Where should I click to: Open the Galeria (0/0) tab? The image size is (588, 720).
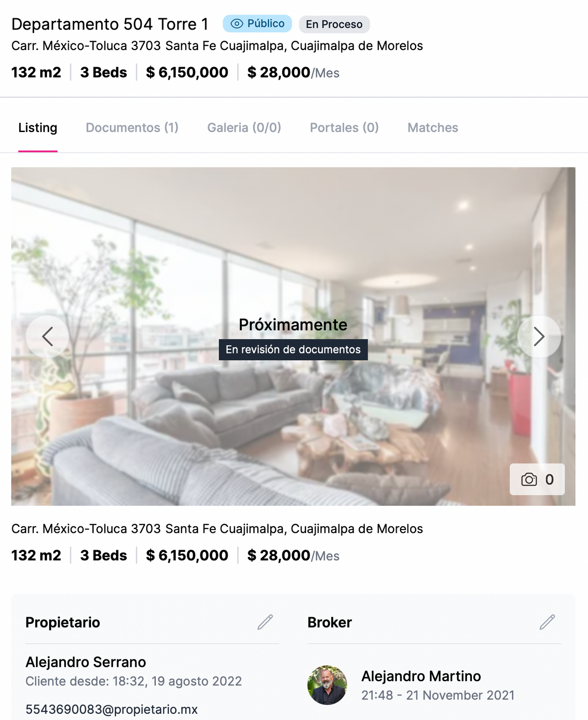(x=244, y=128)
